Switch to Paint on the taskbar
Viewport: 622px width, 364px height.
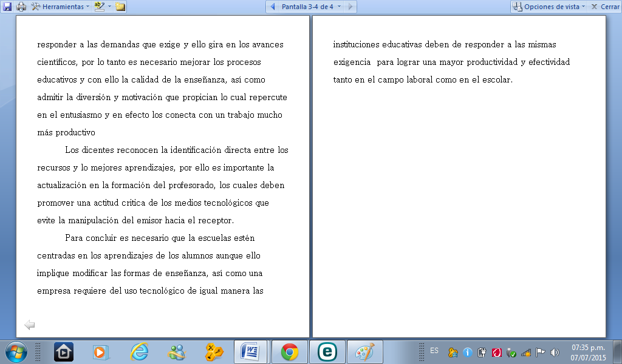click(365, 352)
